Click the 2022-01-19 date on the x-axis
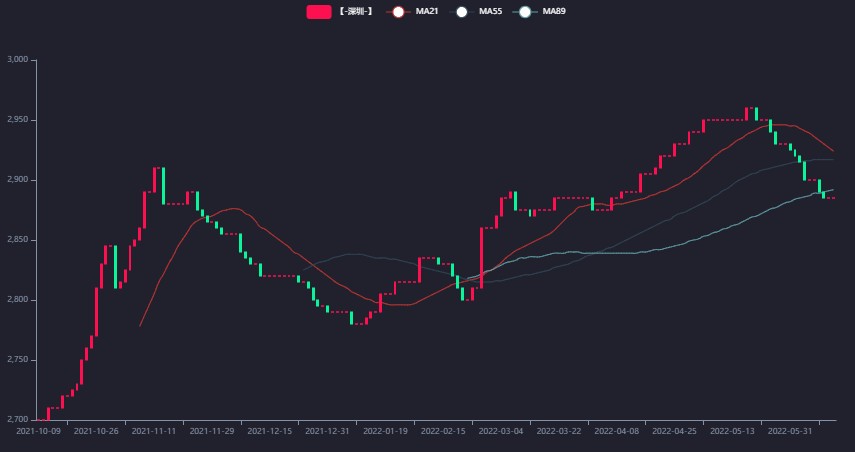 (x=385, y=432)
